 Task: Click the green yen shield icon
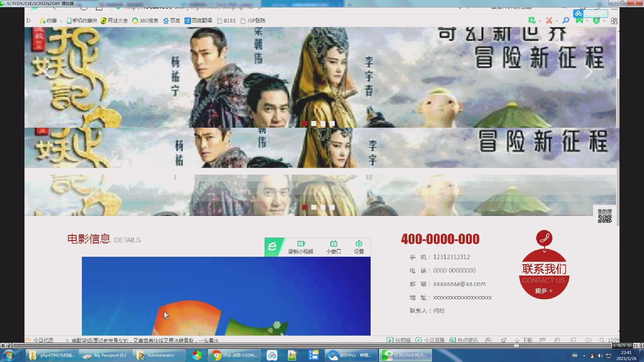596,21
